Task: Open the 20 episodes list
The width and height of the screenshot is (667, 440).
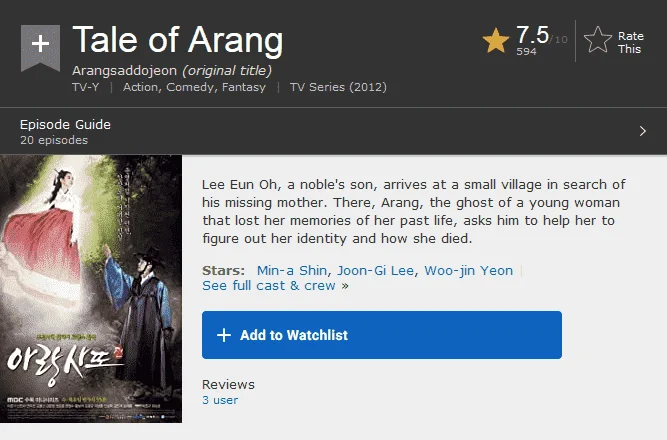Action: [54, 140]
